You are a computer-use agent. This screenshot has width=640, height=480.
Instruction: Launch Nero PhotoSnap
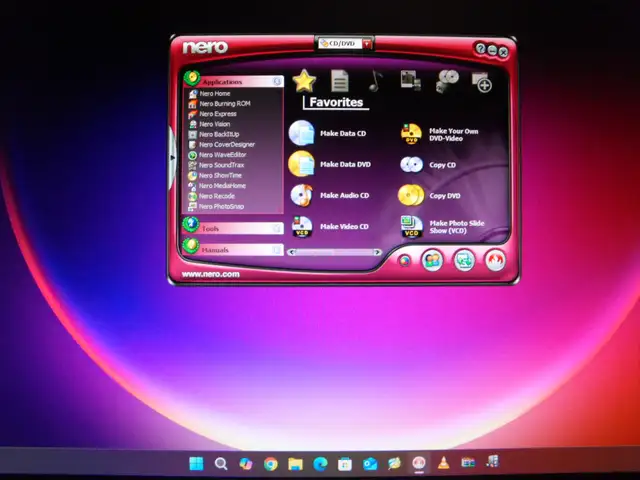pos(216,207)
